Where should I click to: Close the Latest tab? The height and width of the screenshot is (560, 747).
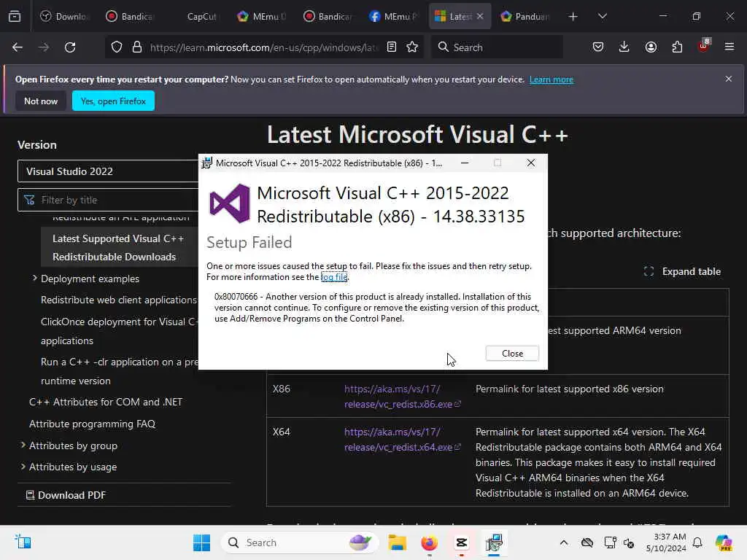point(480,17)
